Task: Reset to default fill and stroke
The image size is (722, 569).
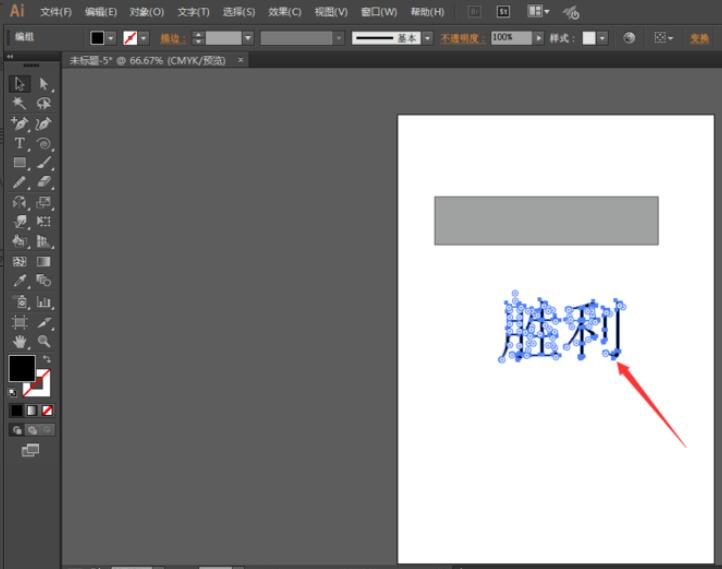Action: [12, 392]
